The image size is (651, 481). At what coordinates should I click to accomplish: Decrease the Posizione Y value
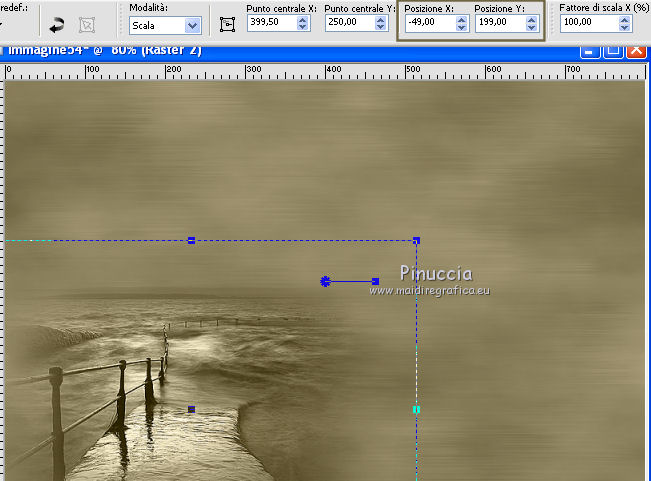[531, 27]
